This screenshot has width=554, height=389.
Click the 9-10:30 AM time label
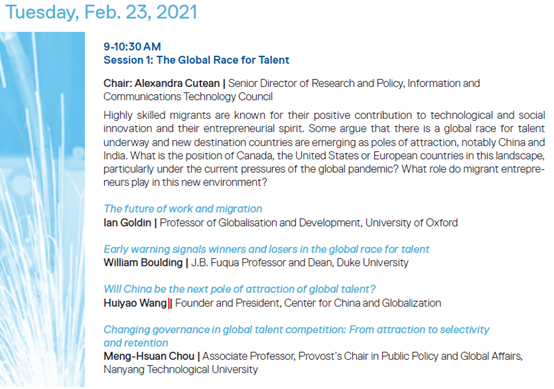pos(132,47)
